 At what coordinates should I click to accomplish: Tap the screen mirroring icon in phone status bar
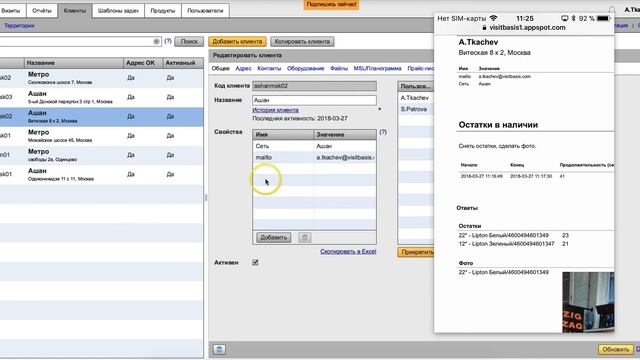pyautogui.click(x=564, y=18)
